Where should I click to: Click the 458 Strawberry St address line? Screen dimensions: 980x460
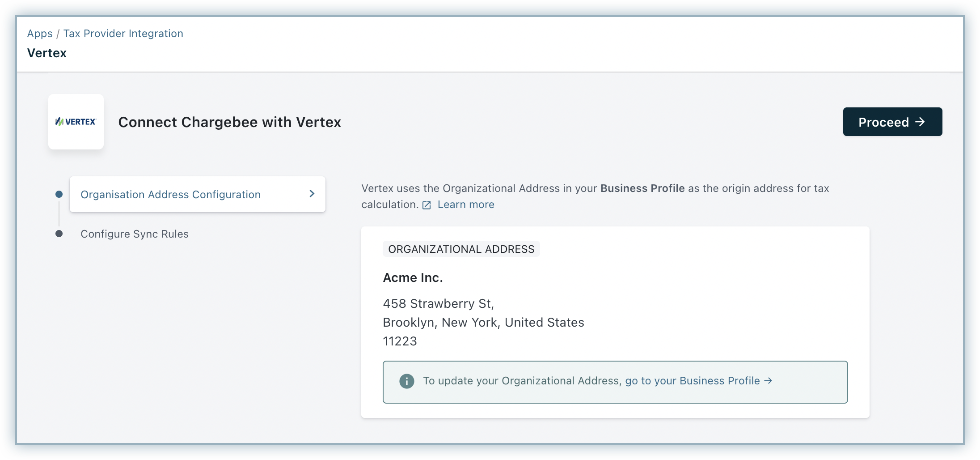(x=438, y=304)
